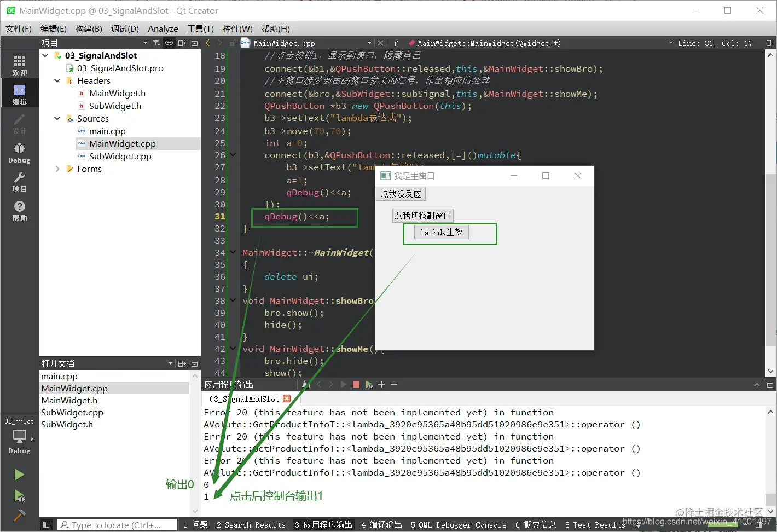This screenshot has height=532, width=777.
Task: Zoom out the application output text
Action: click(393, 384)
